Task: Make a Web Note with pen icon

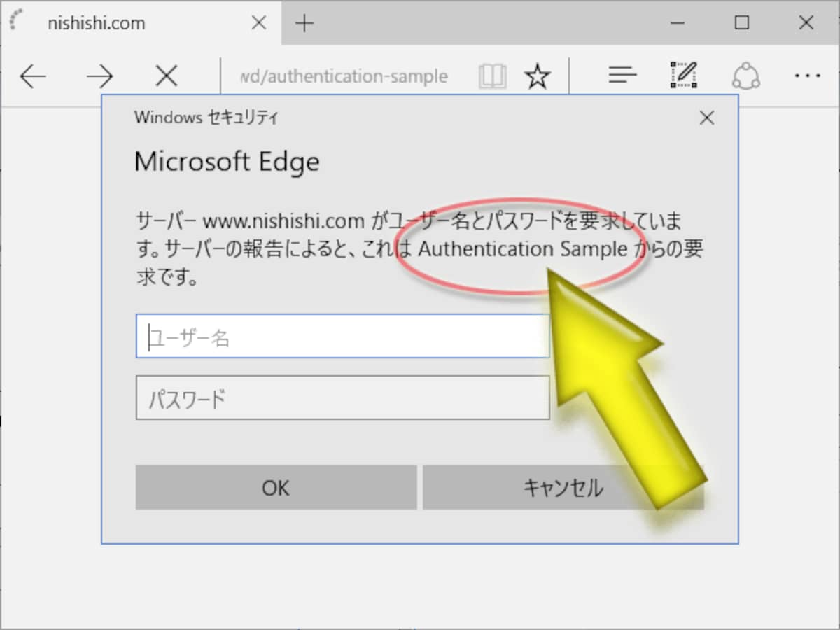Action: point(684,75)
